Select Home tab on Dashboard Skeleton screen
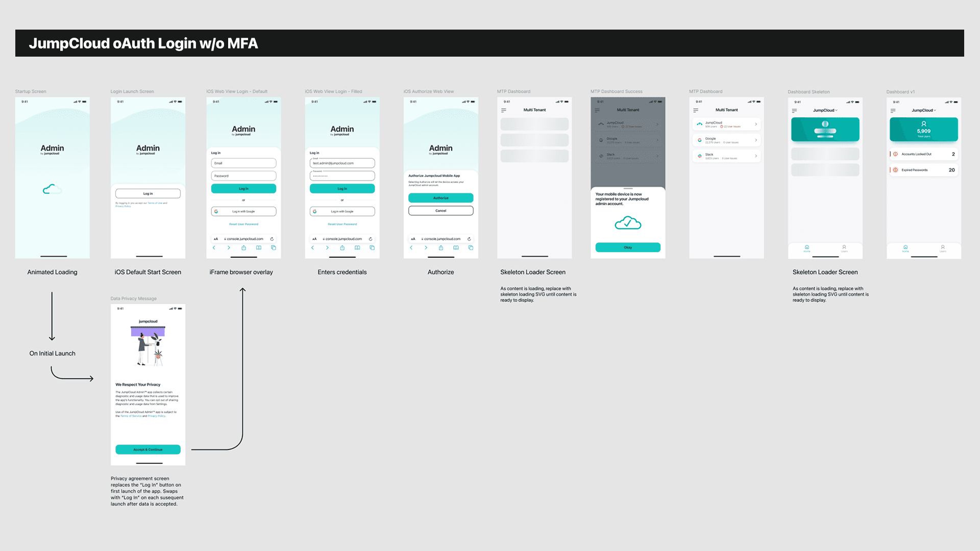The width and height of the screenshot is (980, 551). pyautogui.click(x=807, y=248)
